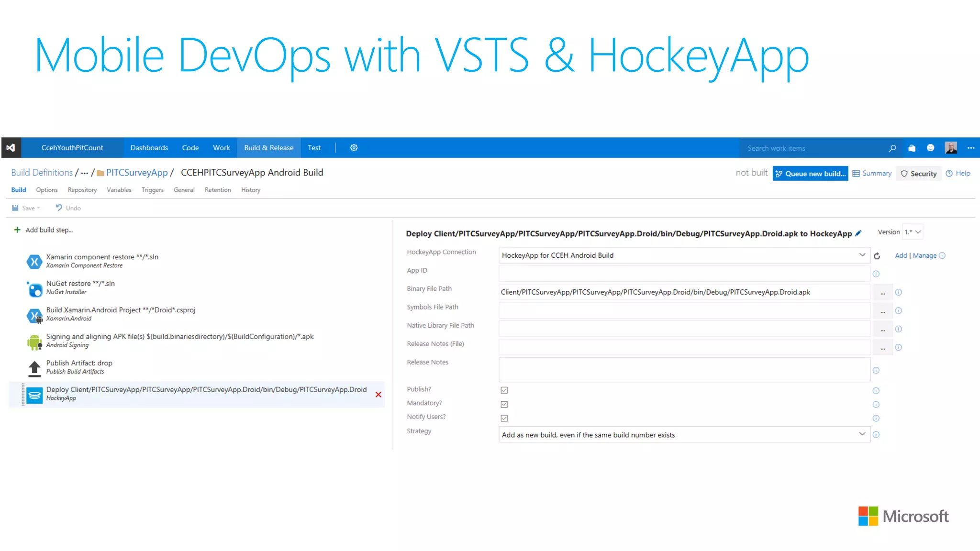Show info for Native Library File Path

(899, 329)
